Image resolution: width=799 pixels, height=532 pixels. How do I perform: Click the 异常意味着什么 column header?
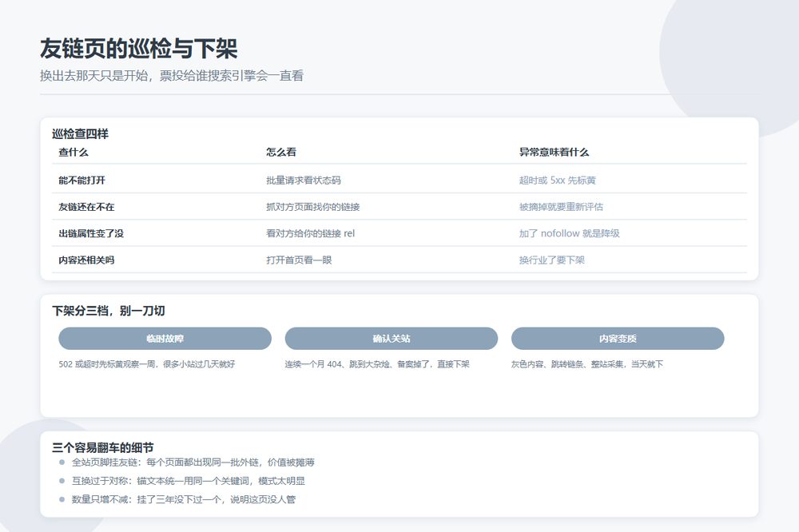click(x=554, y=152)
